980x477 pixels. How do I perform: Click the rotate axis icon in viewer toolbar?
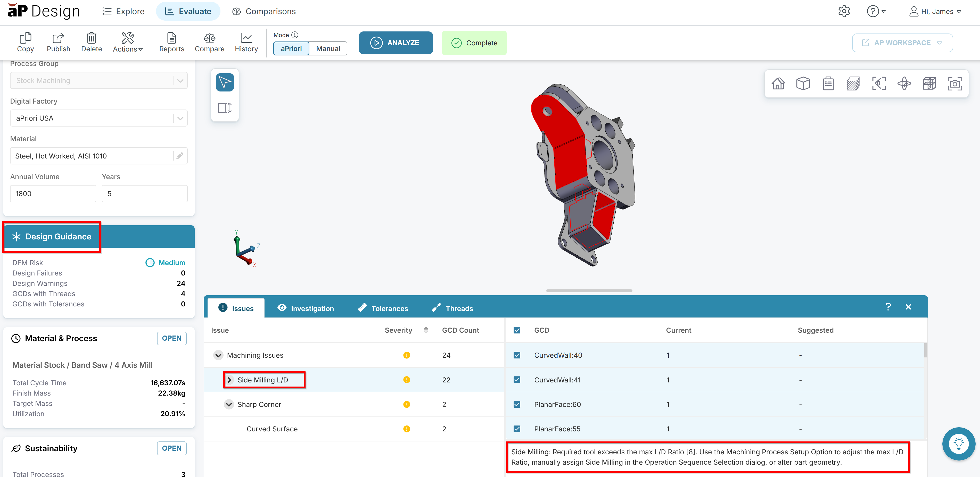click(904, 83)
